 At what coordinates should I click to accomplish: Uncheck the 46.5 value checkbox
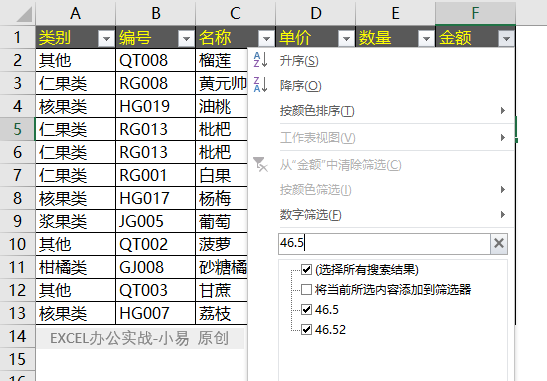(x=306, y=309)
